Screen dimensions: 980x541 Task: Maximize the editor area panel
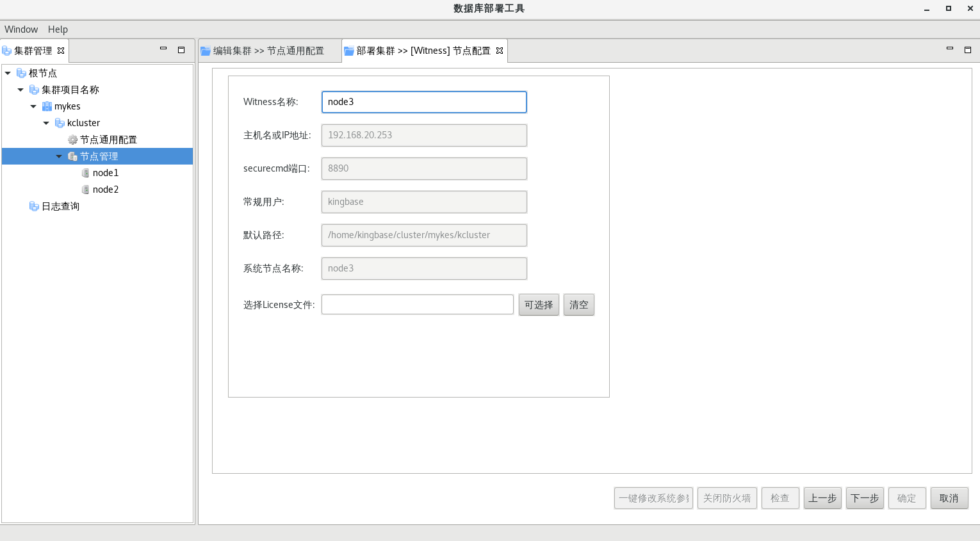pos(967,49)
